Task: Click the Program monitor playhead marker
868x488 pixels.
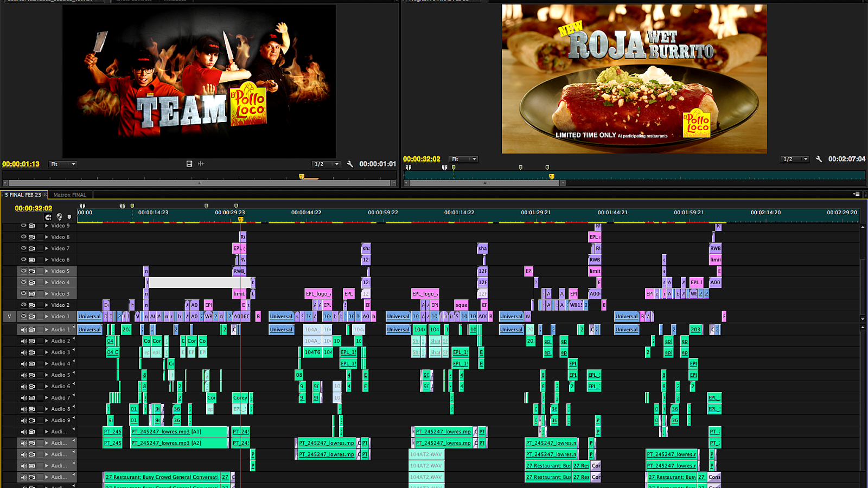Action: [x=552, y=176]
